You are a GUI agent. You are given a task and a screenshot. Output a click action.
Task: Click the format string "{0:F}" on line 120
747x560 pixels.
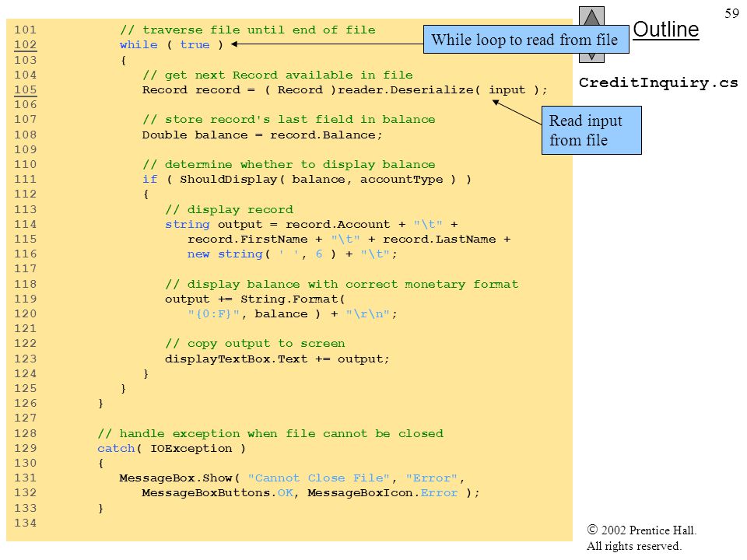pos(213,313)
